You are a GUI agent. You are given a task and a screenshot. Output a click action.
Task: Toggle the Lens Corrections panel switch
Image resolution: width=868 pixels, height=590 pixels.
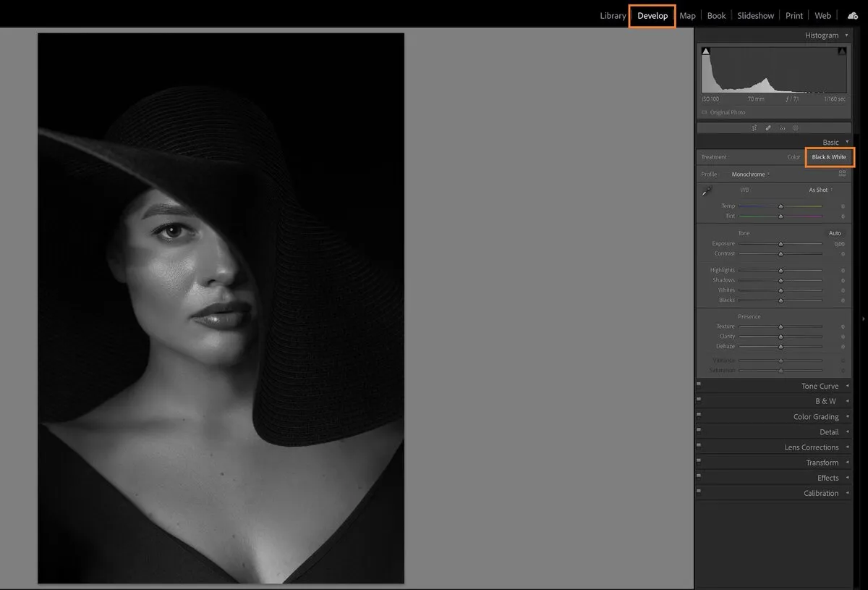coord(699,444)
